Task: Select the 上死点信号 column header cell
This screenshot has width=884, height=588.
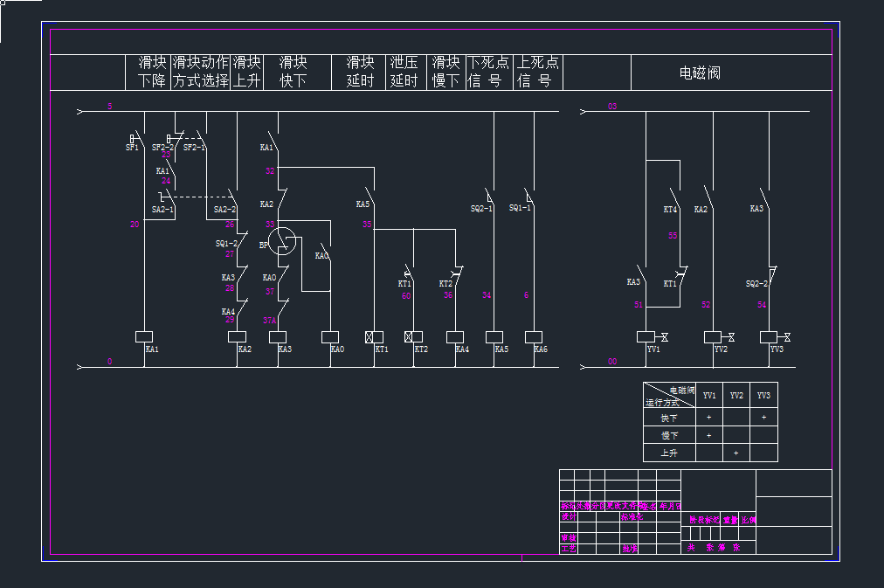Action: tap(538, 72)
